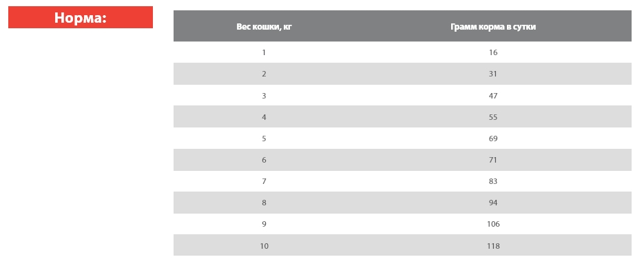Click weight cell with value 1
This screenshot has width=644, height=277.
tap(264, 52)
